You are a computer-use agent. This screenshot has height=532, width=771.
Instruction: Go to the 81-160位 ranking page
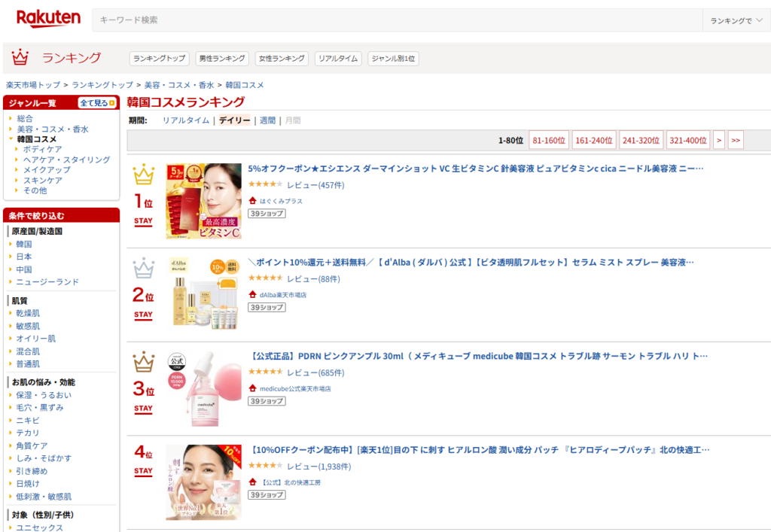pos(548,140)
